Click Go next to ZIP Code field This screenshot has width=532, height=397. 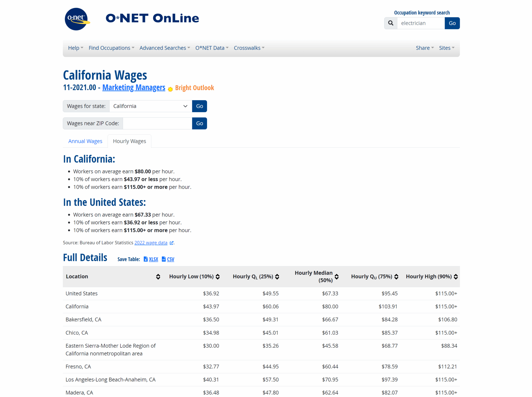[x=199, y=123]
